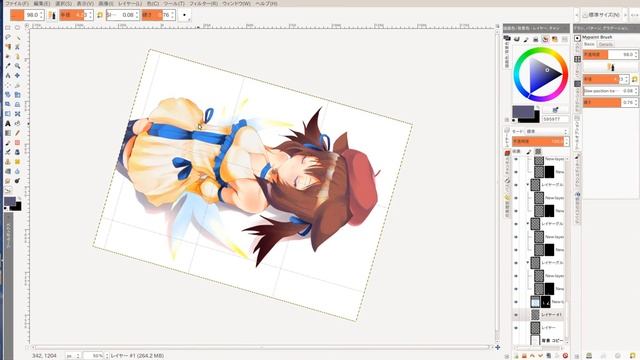
Task: Click the 98.0 opacity stepper in top bar
Action: 42,15
